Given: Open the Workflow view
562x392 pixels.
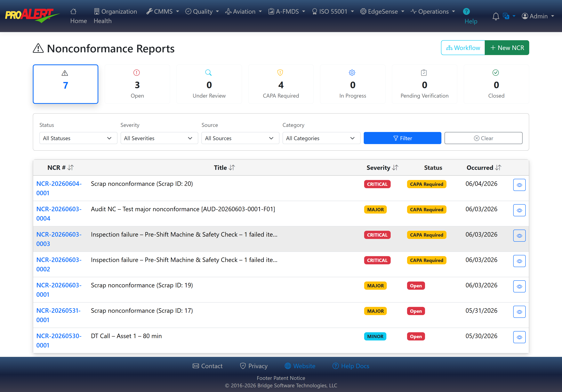Looking at the screenshot, I should click(x=463, y=48).
